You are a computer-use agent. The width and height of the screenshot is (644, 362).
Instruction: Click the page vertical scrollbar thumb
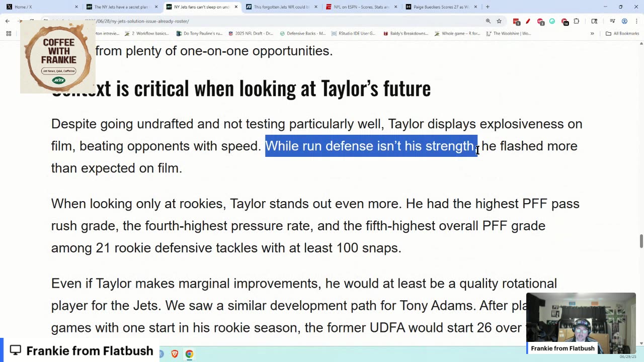641,241
